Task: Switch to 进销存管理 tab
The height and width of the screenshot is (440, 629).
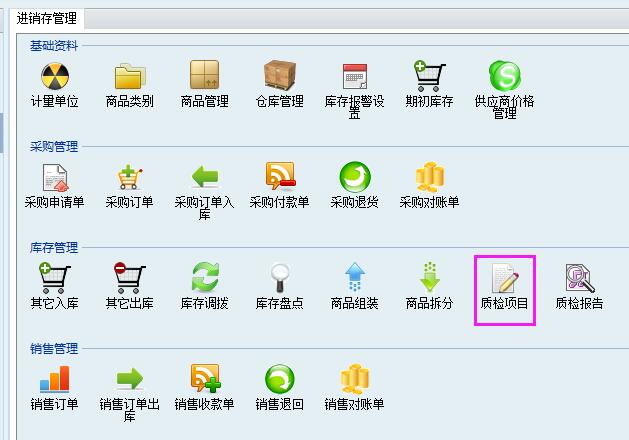Action: pos(47,18)
